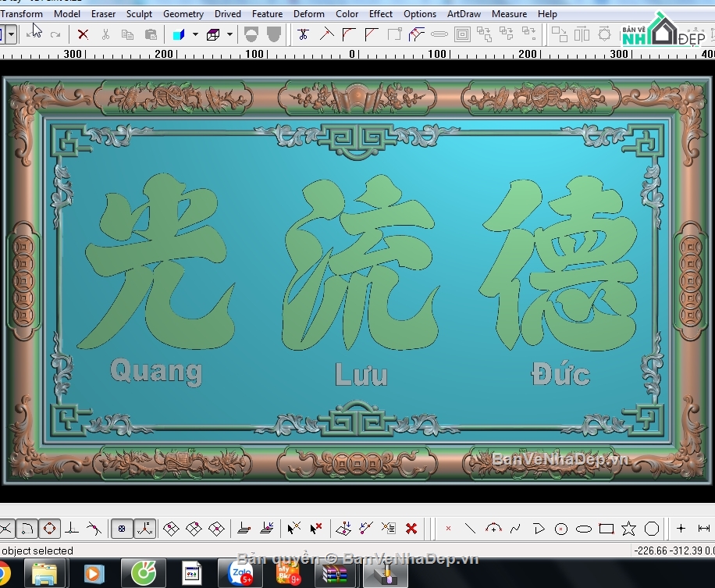Select the polygon octagon drawing tool
Screen dimensions: 715x588
click(652, 529)
